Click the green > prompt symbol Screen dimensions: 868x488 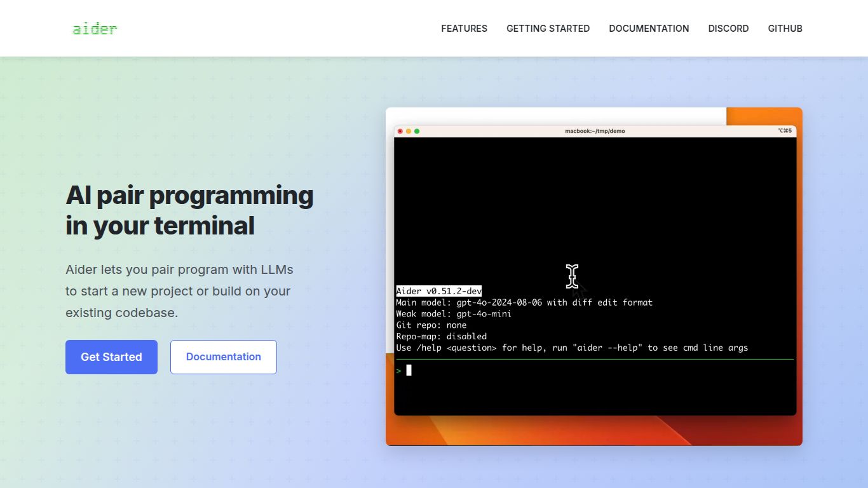coord(399,370)
